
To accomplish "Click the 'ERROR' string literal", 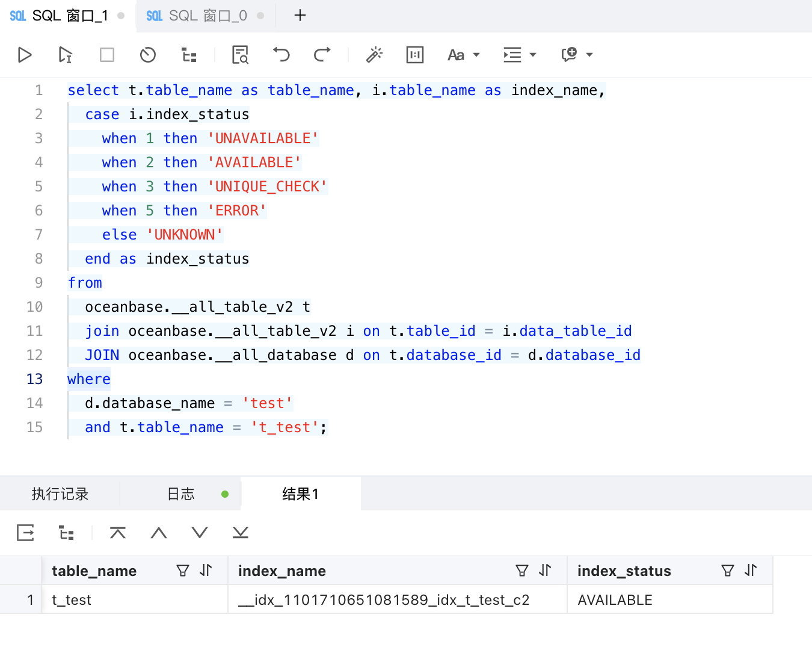I will pyautogui.click(x=237, y=211).
